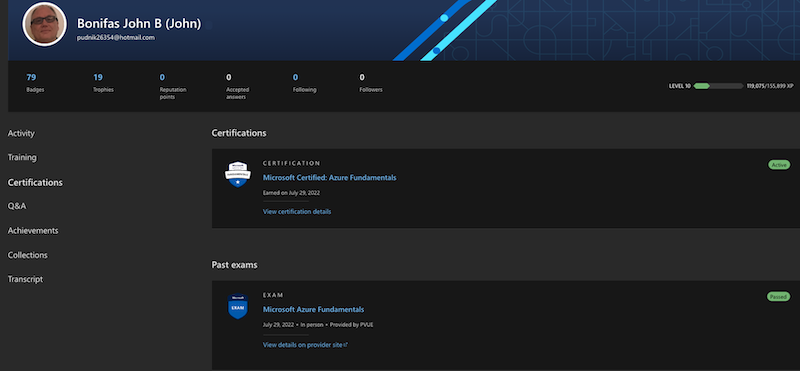Image resolution: width=800 pixels, height=371 pixels.
Task: Click the green Active status badge
Action: [x=779, y=165]
